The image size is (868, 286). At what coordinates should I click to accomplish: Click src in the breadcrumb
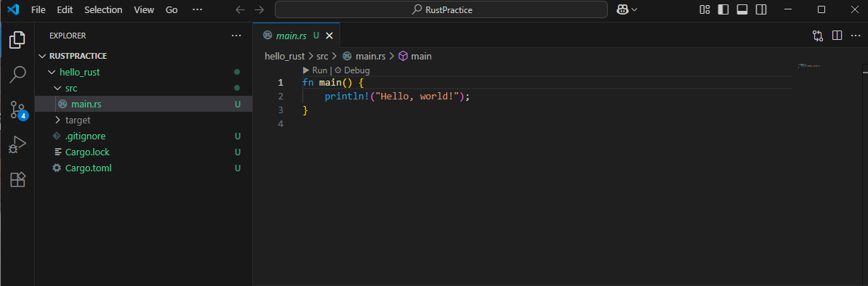[322, 56]
